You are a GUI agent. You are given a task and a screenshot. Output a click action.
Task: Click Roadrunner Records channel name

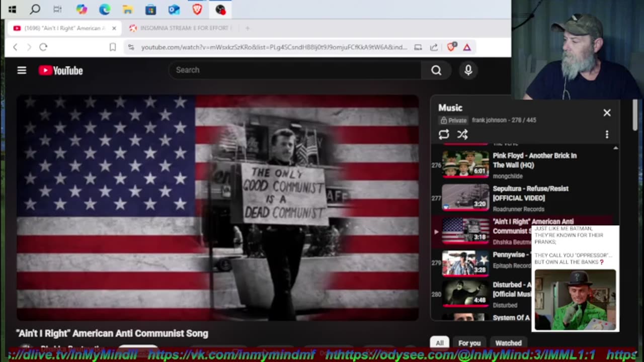518,209
